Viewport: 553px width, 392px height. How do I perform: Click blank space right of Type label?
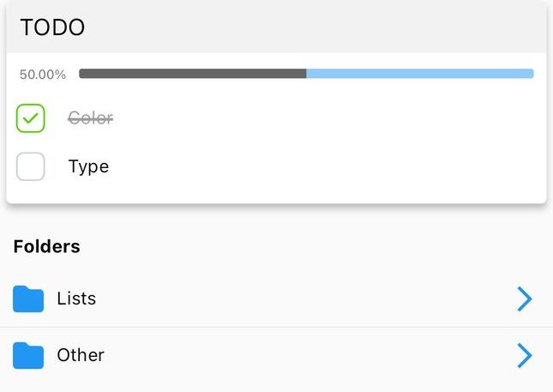pos(326,166)
